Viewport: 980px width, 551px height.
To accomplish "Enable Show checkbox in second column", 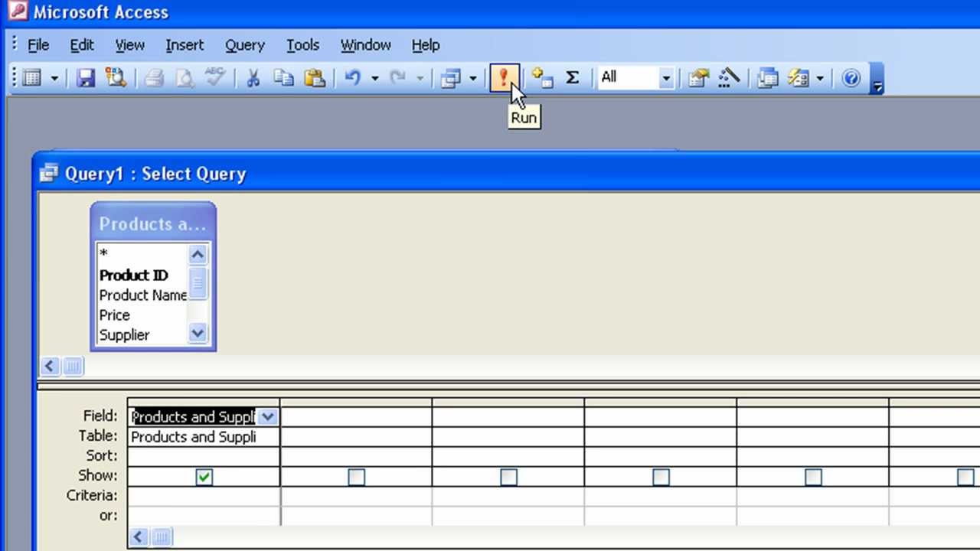I will 356,477.
